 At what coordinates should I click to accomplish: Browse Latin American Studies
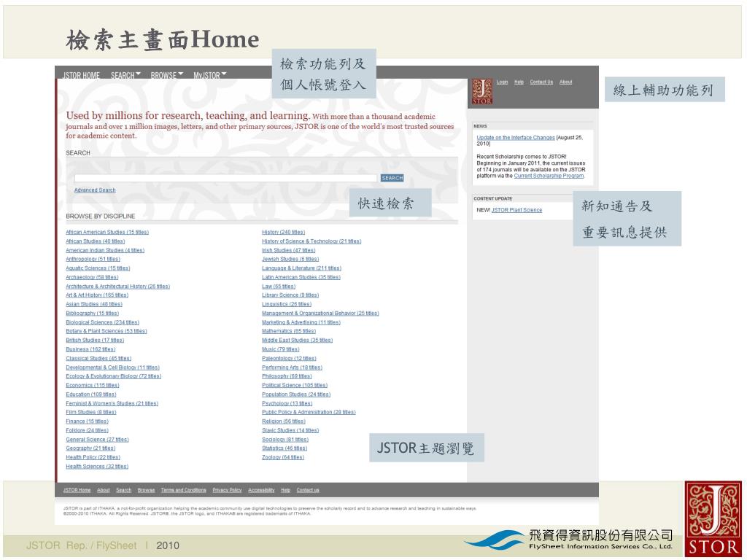pos(301,277)
